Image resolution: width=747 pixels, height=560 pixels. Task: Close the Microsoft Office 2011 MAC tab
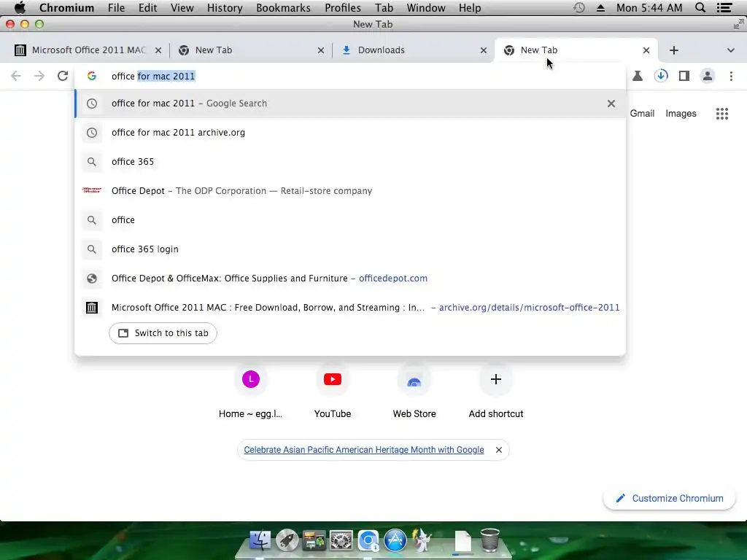pyautogui.click(x=158, y=50)
